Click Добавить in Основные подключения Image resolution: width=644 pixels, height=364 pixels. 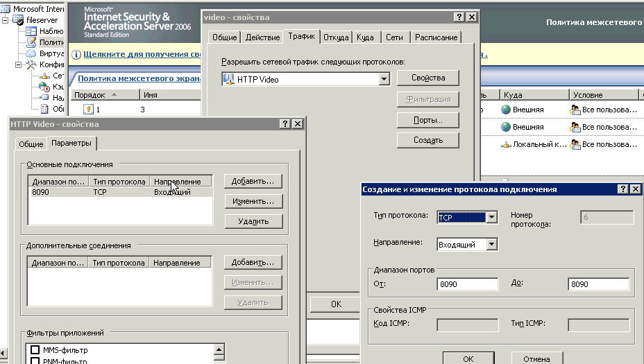tap(253, 181)
